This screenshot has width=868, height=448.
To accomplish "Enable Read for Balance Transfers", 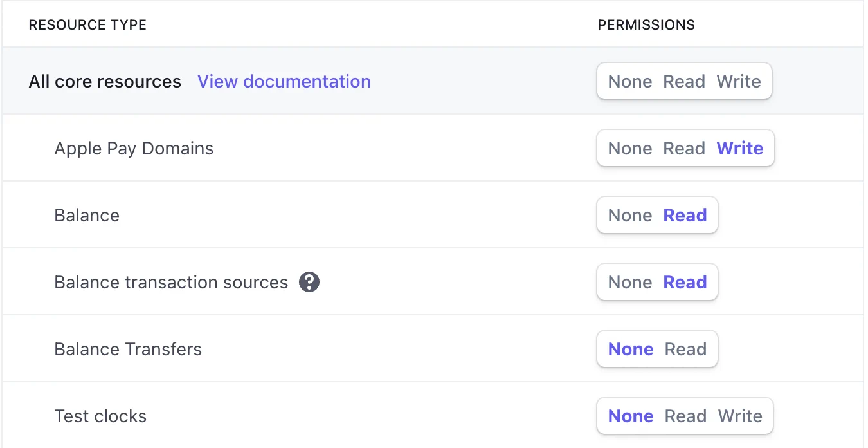I will click(x=685, y=350).
